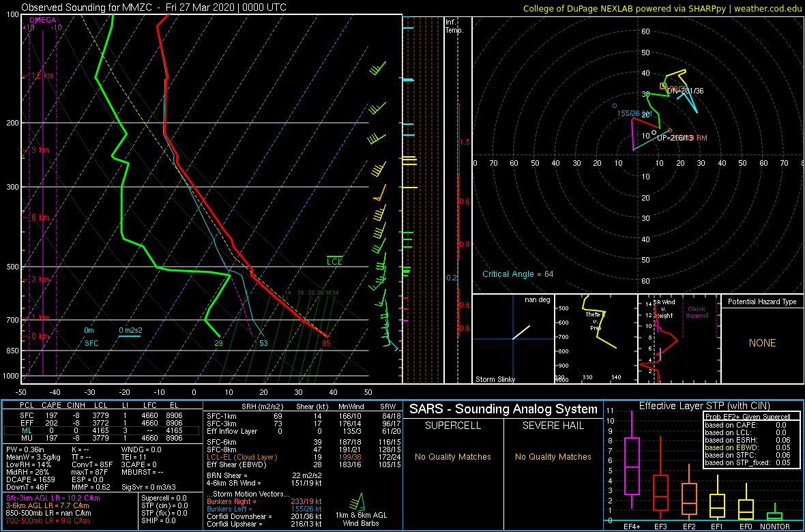Click 'ConvT = 85F' value
This screenshot has width=805, height=532.
[x=91, y=464]
